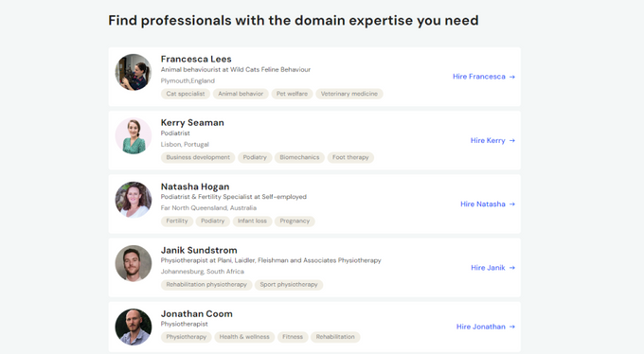Click the Hire Francesca link

coord(483,77)
